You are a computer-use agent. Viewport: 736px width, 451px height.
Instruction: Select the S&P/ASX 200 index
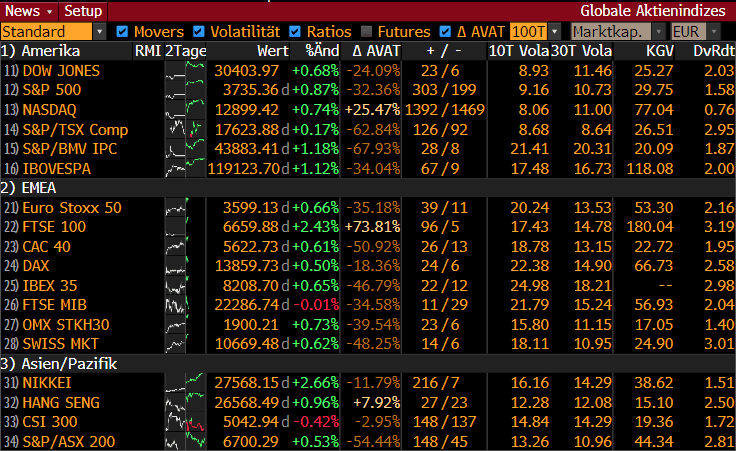[x=69, y=441]
